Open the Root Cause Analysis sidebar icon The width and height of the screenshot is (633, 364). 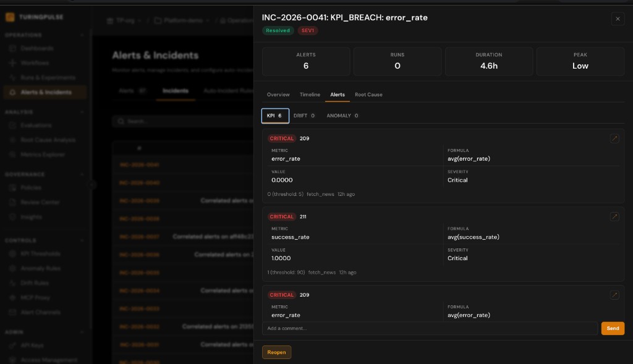(x=12, y=140)
